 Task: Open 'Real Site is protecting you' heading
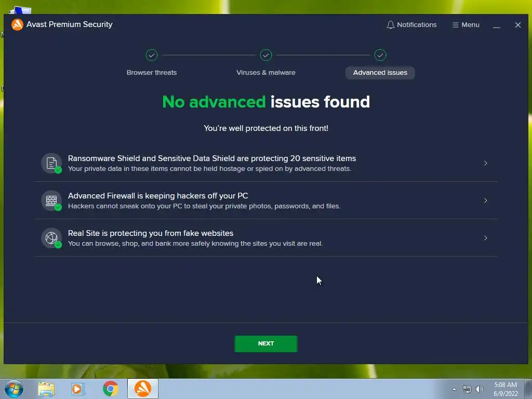(151, 233)
